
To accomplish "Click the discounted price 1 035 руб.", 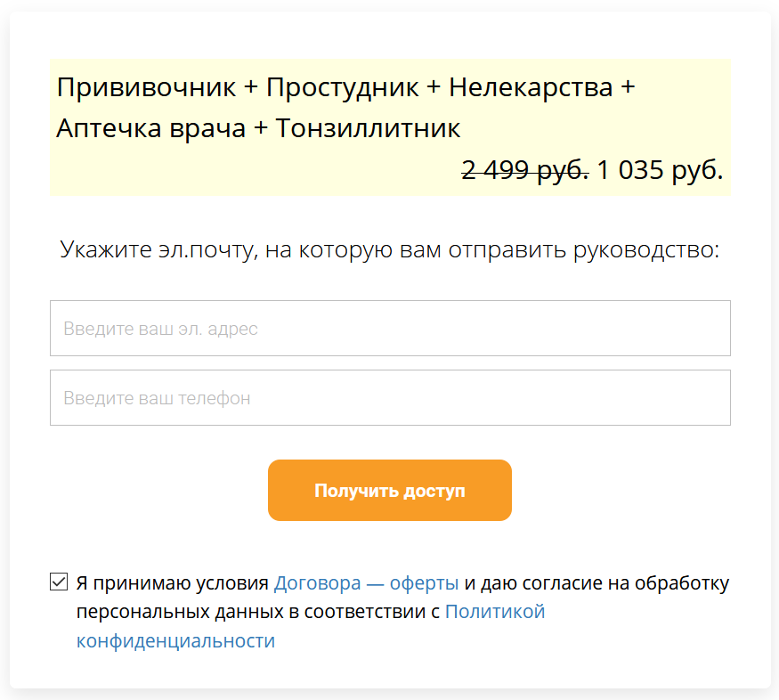I will click(x=659, y=169).
